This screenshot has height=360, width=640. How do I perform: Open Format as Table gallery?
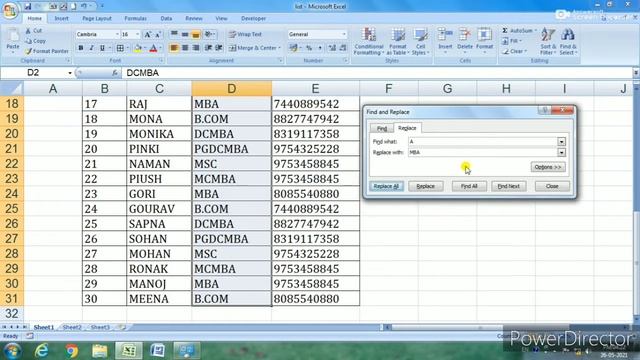click(398, 41)
